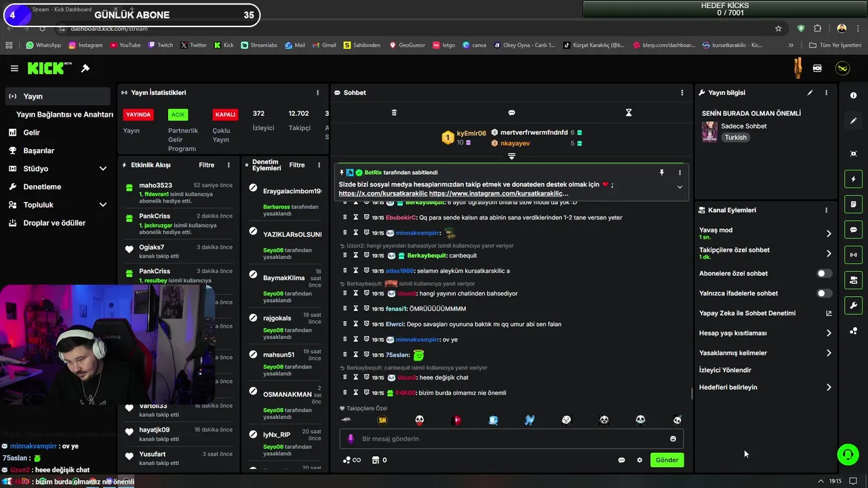This screenshot has height=488, width=868.
Task: Click the green Gönder button
Action: click(667, 460)
